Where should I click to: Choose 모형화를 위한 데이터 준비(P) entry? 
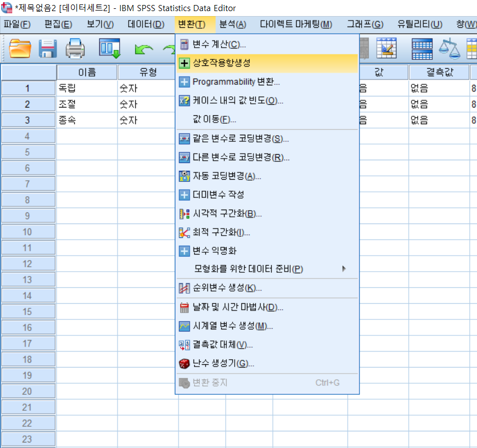[267, 269]
